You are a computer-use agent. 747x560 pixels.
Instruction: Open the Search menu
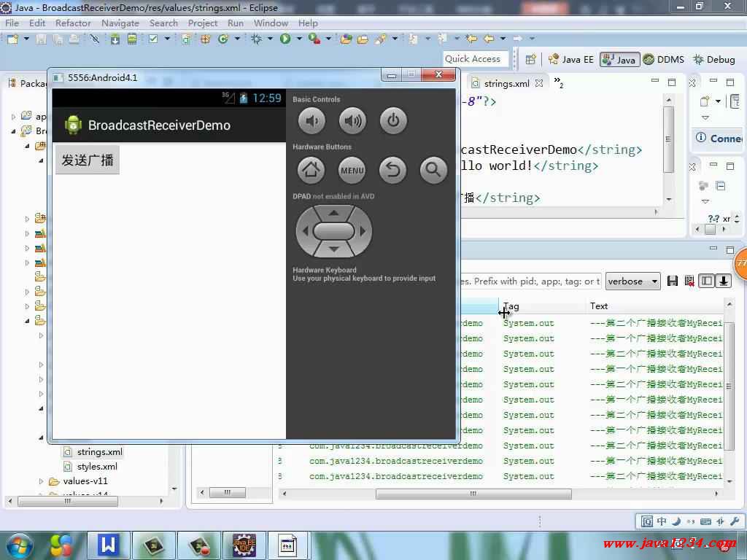pos(163,23)
